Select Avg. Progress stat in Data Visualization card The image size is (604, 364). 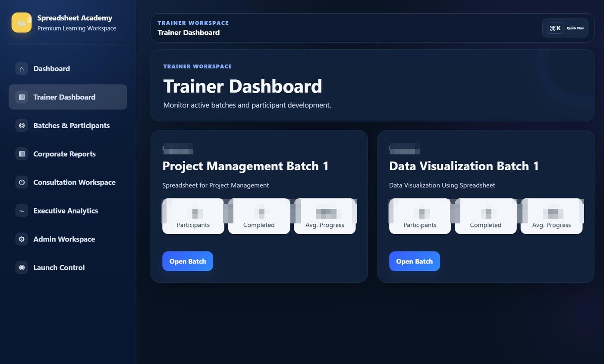coord(551,216)
